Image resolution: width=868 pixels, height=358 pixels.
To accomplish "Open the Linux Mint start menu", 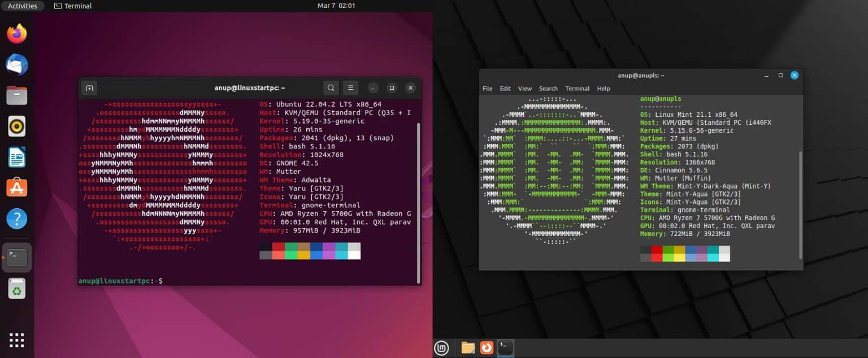I will pos(441,348).
